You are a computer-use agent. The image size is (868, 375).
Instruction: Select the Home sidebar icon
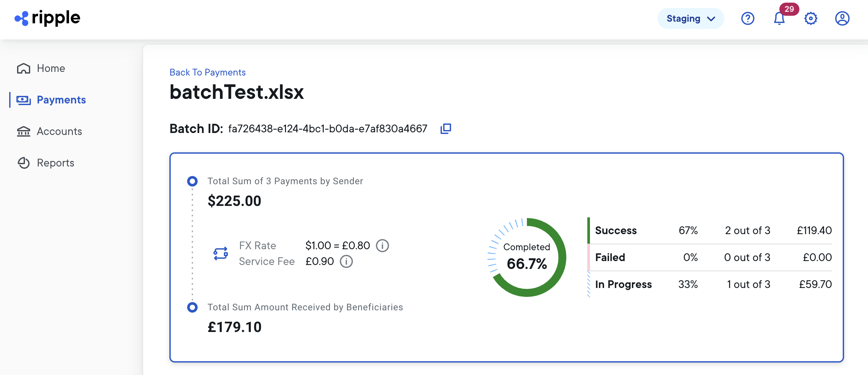pyautogui.click(x=23, y=68)
